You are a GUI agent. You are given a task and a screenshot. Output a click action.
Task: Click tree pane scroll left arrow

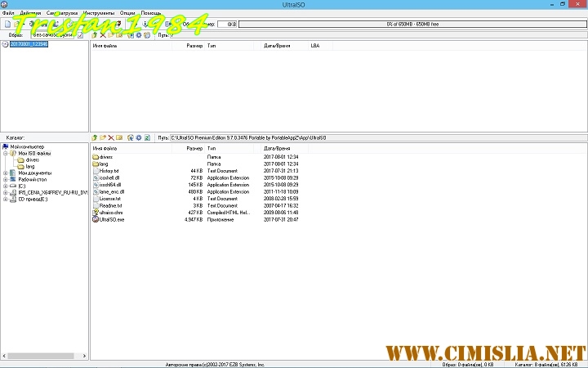pos(4,356)
